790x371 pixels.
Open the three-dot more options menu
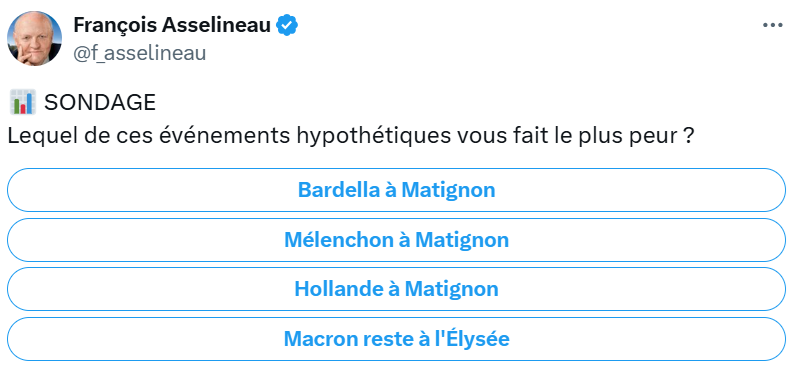(x=773, y=25)
